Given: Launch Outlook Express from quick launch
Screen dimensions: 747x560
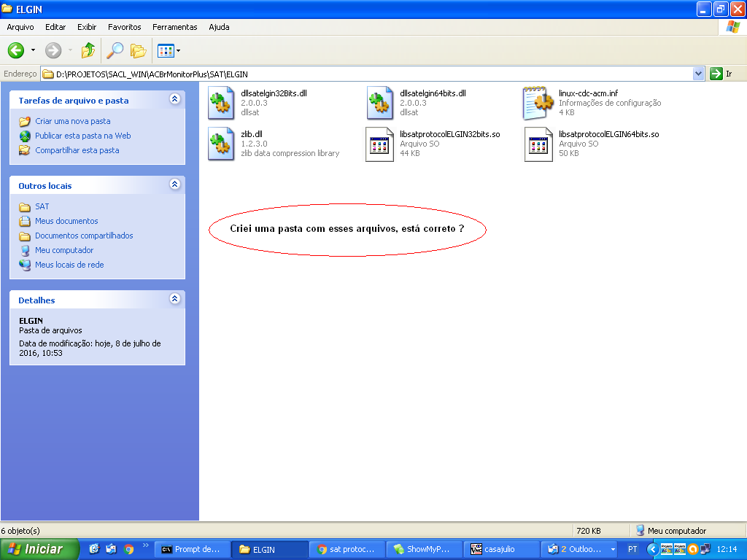Looking at the screenshot, I should pos(111,549).
